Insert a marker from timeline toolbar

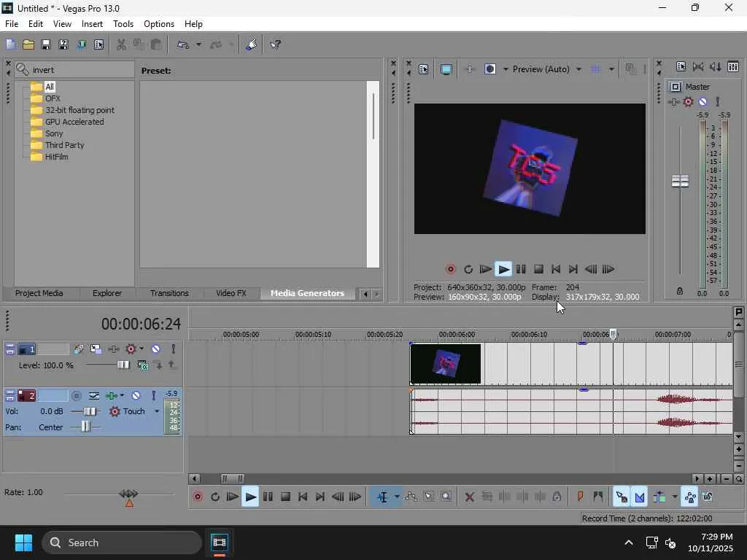(x=580, y=497)
